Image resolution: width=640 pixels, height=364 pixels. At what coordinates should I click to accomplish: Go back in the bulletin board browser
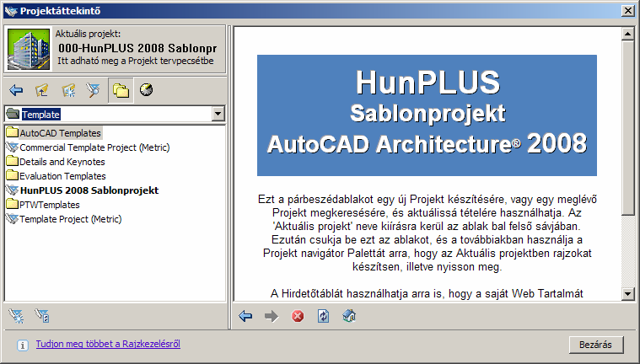(245, 316)
